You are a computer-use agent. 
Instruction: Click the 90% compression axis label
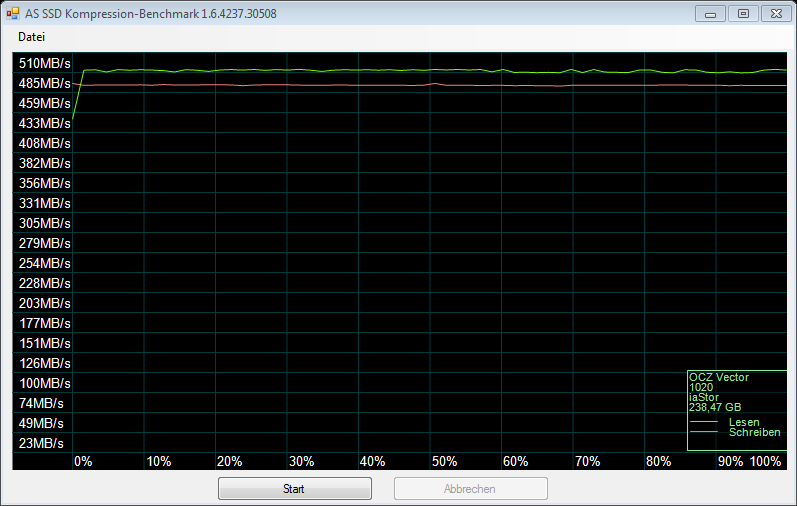point(730,462)
